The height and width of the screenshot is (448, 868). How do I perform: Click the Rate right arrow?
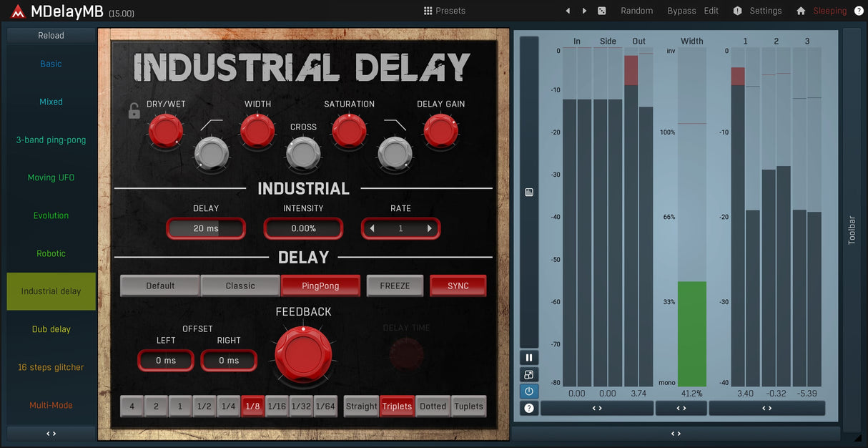(430, 228)
